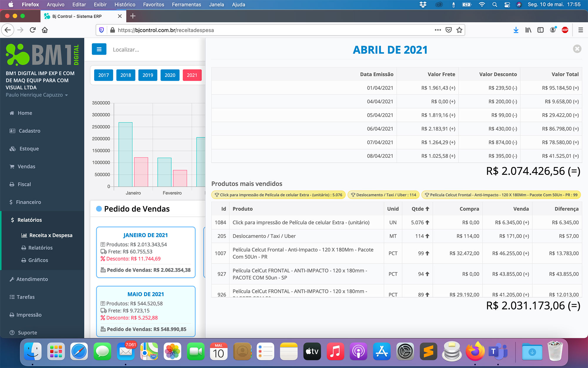588x368 pixels.
Task: Select the 2021 year filter
Action: (x=192, y=75)
